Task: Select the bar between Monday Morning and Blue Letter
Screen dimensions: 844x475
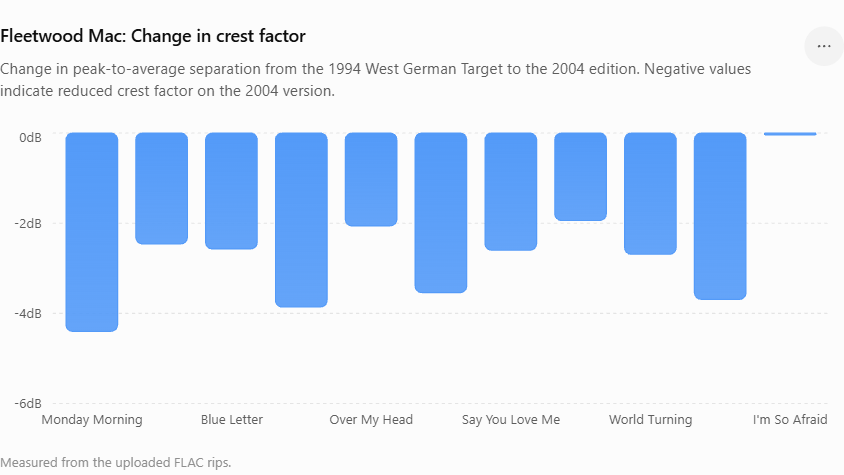Action: click(161, 188)
